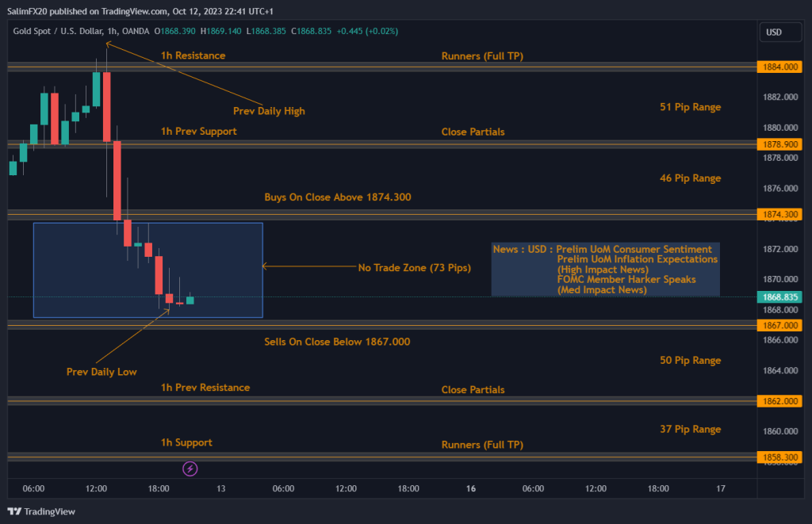Click the close value C1868.835
812x524 pixels.
pyautogui.click(x=311, y=31)
